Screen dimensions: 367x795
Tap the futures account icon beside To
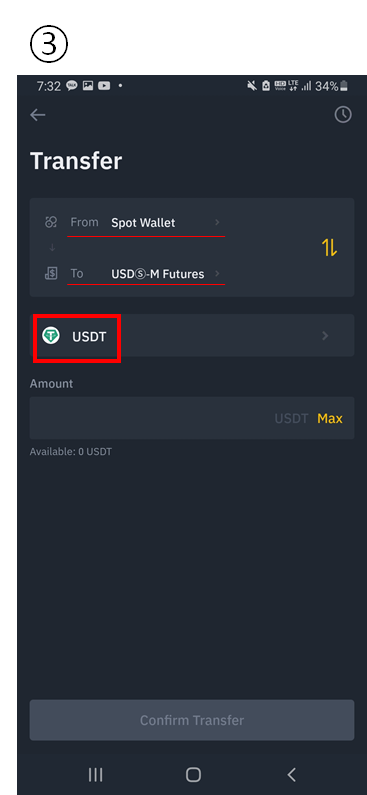51,274
